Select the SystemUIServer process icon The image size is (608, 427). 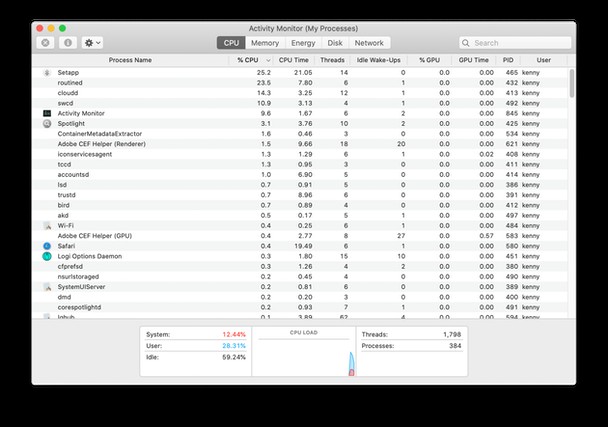47,287
